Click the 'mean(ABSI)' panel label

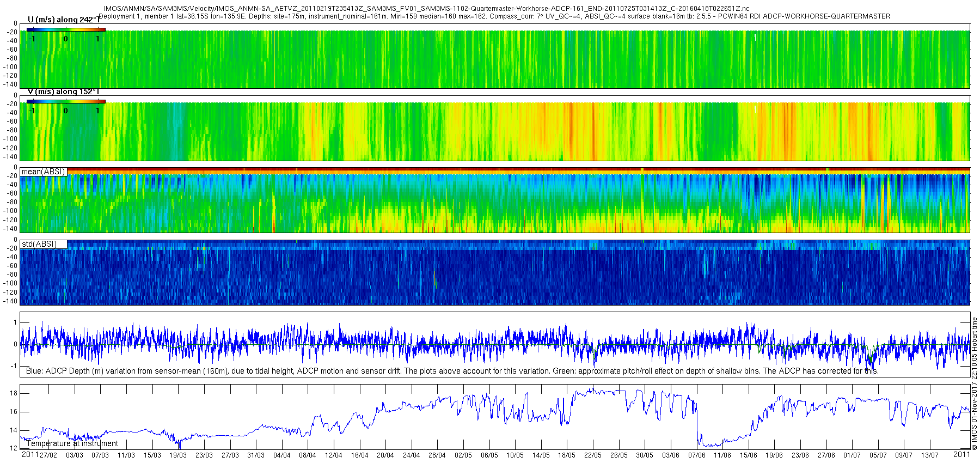(43, 172)
